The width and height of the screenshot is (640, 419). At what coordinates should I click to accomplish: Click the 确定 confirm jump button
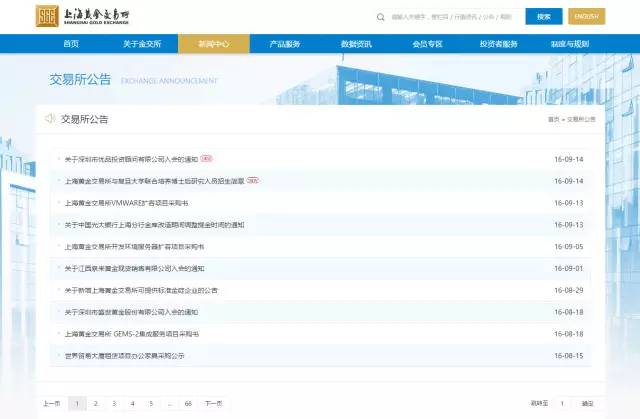tap(587, 403)
